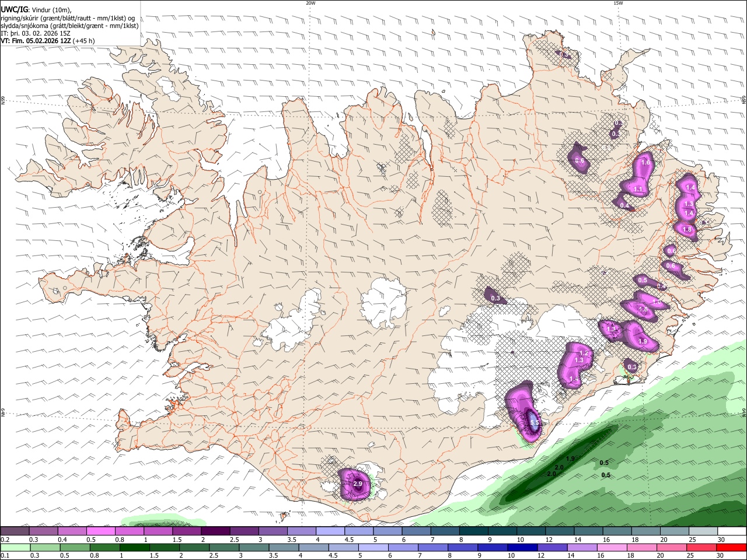
Task: Select the 25 red swatch in the lower rain scale
Action: 701,548
